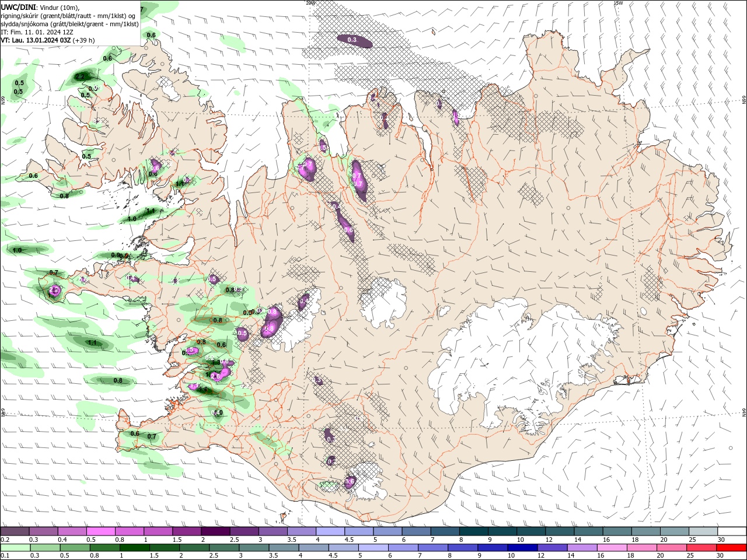Pick the rain scale swatch between 5 and 6
747x560 pixels.
[374, 548]
